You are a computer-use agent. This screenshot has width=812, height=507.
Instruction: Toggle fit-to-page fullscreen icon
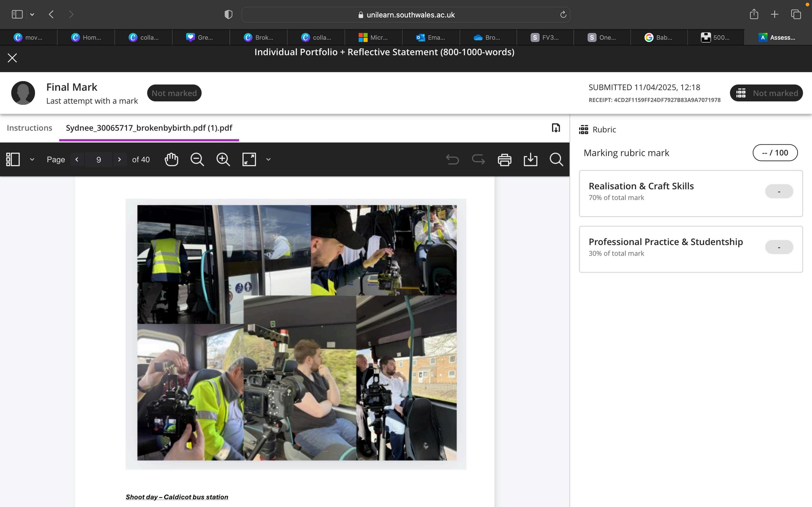(x=249, y=159)
